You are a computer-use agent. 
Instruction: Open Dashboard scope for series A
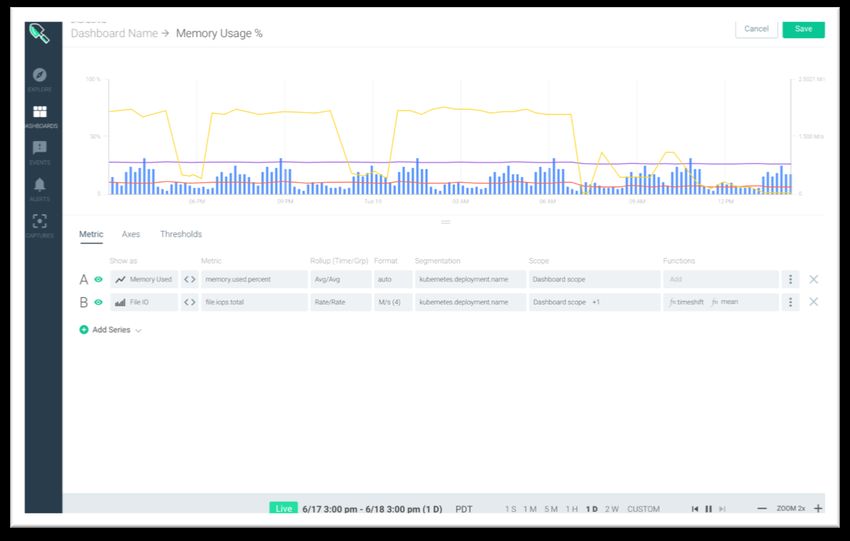pyautogui.click(x=595, y=279)
